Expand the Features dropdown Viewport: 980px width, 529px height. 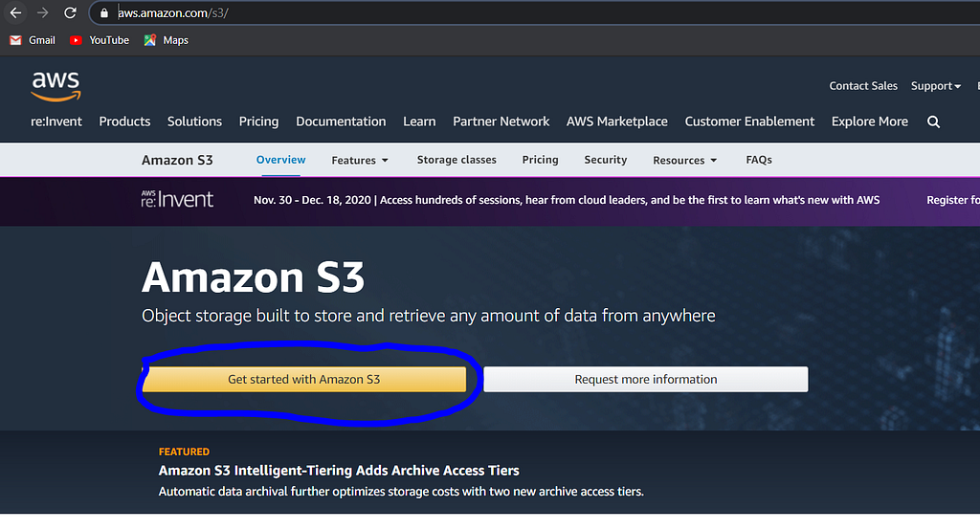pyautogui.click(x=360, y=160)
